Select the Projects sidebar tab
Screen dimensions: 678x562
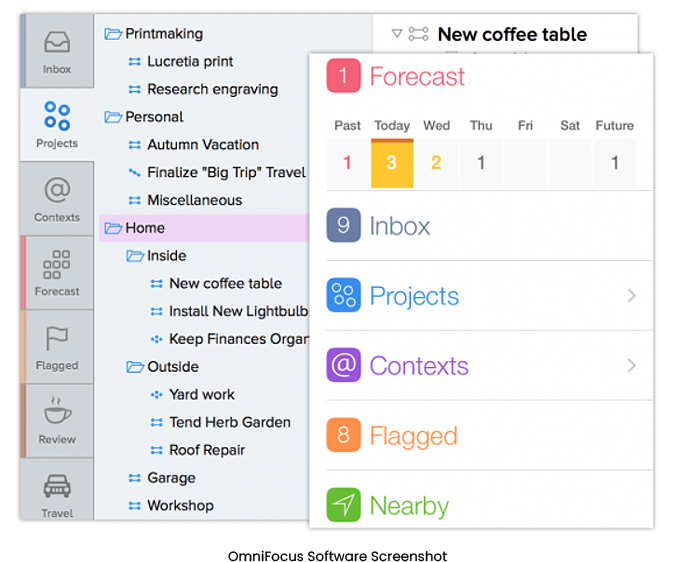(x=57, y=125)
